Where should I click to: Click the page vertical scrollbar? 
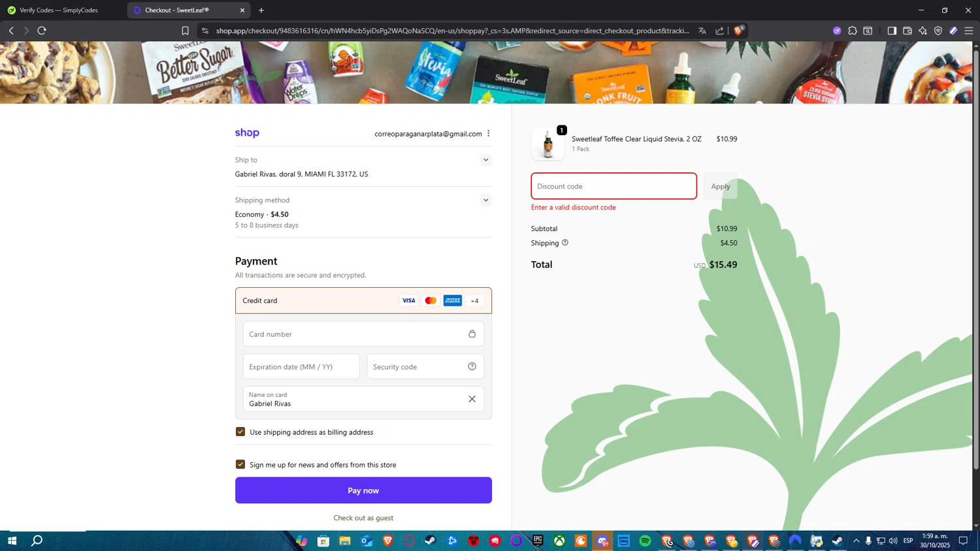click(976, 261)
